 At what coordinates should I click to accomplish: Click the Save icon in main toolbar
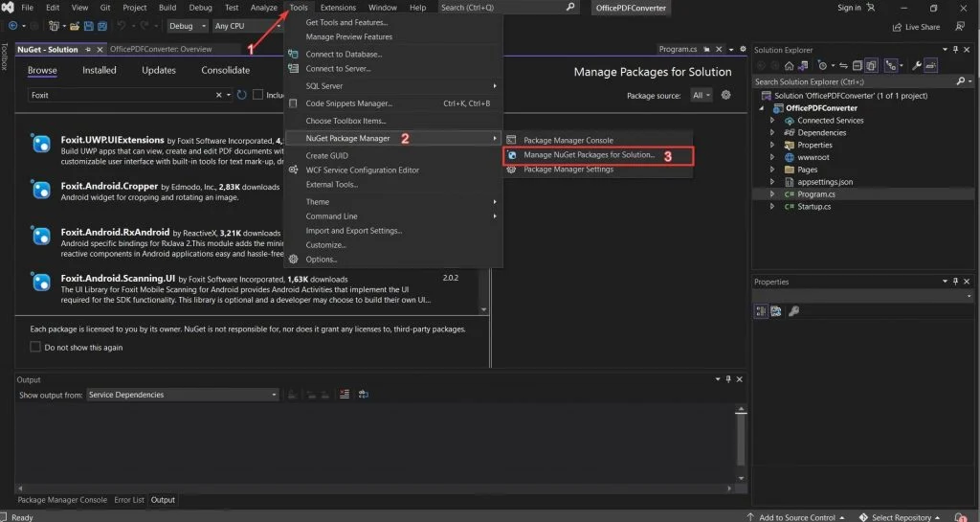[x=88, y=26]
